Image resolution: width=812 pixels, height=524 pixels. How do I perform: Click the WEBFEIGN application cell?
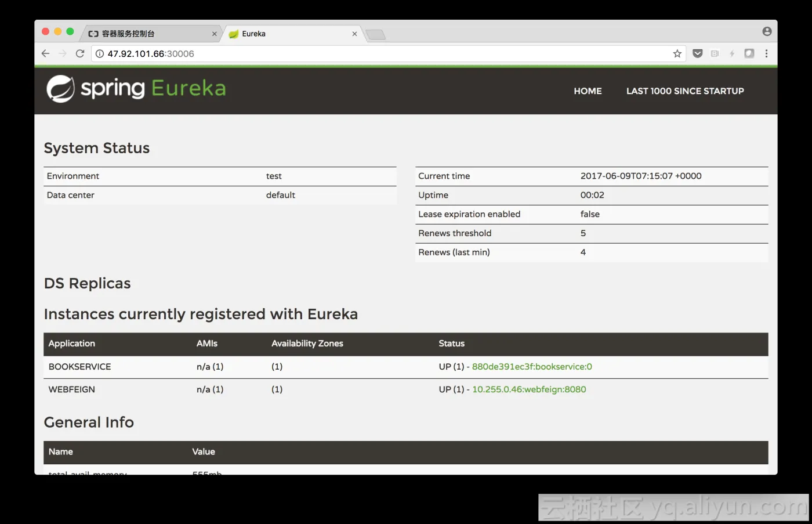click(72, 389)
